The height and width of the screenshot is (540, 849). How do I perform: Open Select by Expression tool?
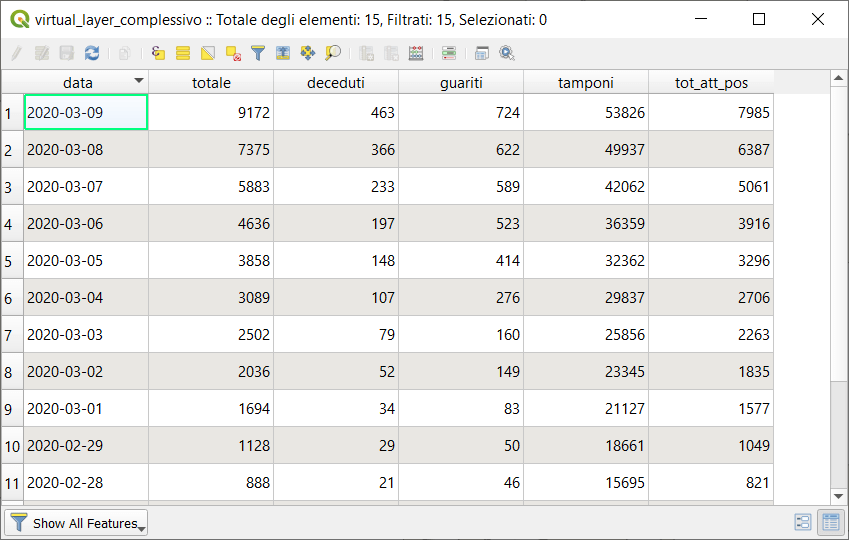point(158,53)
